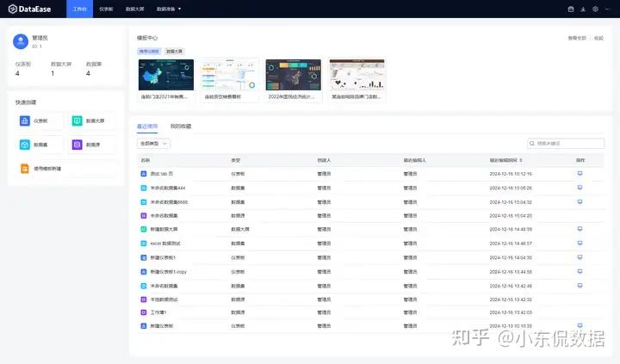Viewport: 620px width, 364px height.
Task: Open the 仪表板 tab in top navigation
Action: point(106,9)
